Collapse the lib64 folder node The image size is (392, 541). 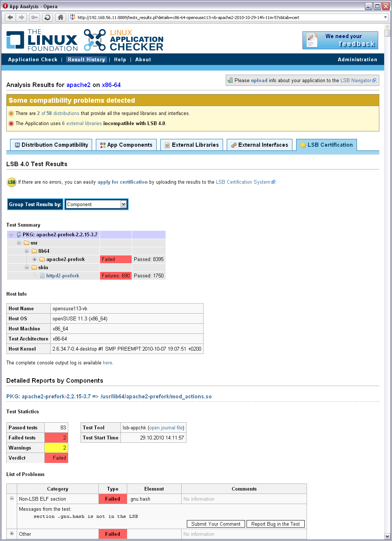tap(26, 251)
